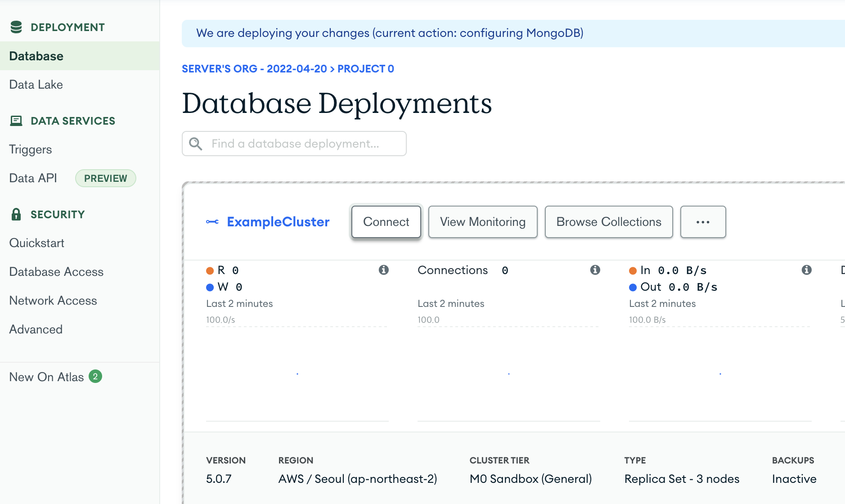Click the ExampleCluster replica set icon
The image size is (845, 504).
[212, 222]
